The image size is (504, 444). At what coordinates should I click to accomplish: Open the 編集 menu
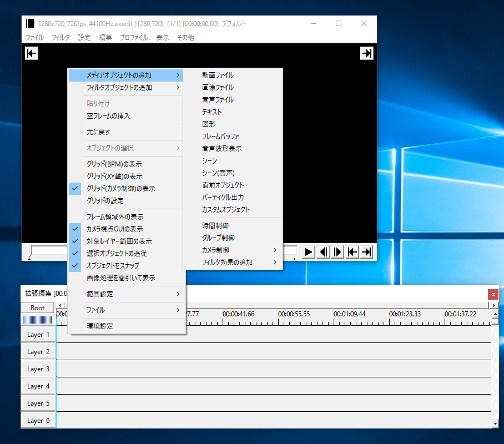pos(105,38)
